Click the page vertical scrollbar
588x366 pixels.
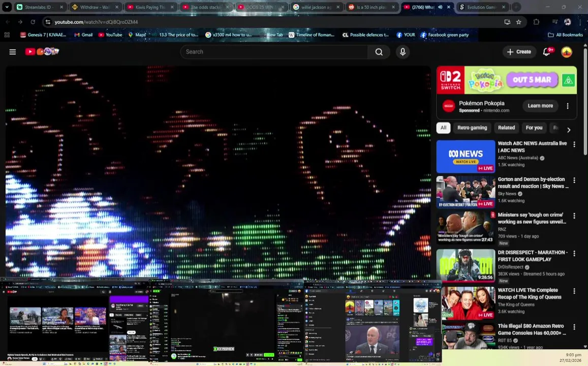(585, 101)
